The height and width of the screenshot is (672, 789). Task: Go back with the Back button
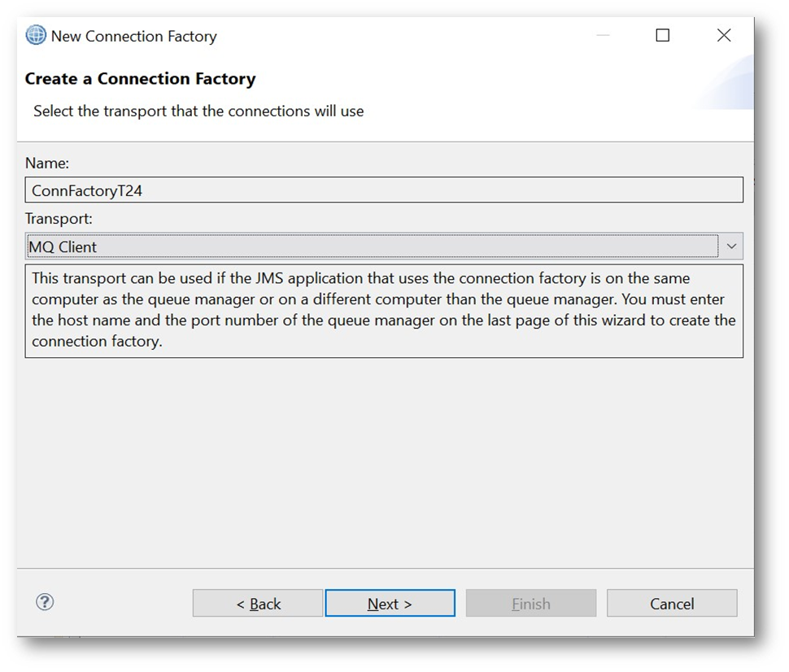pyautogui.click(x=258, y=604)
